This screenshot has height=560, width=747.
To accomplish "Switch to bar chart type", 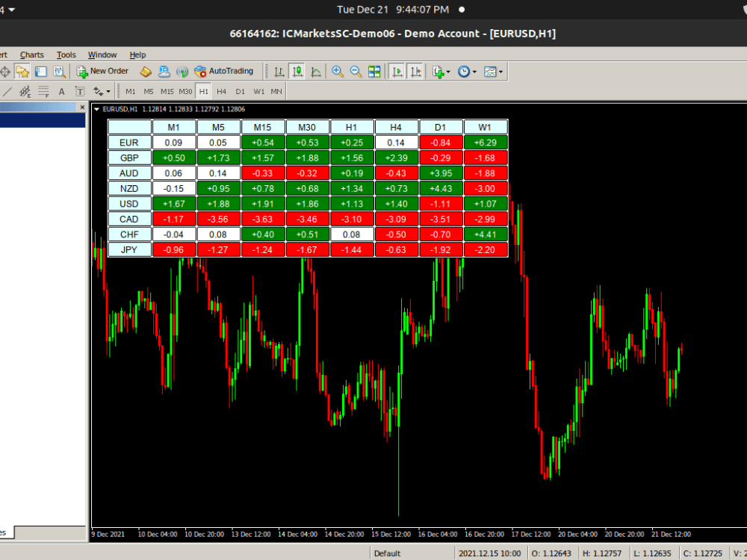I will (279, 72).
